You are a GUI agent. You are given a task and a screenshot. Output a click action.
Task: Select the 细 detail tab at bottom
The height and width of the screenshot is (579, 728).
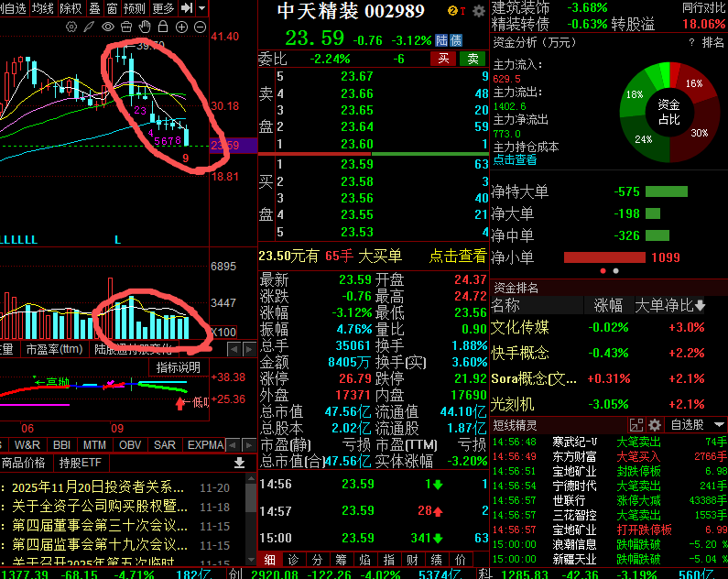[x=270, y=560]
